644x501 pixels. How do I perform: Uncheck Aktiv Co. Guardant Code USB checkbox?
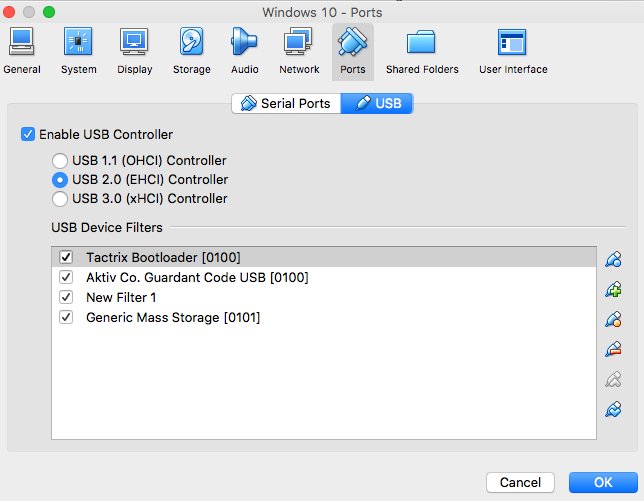pos(66,277)
